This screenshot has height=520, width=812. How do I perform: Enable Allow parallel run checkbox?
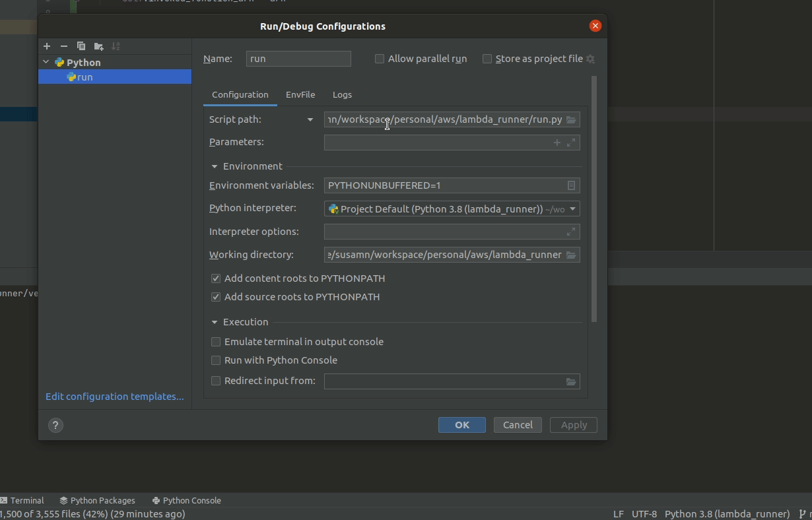tap(380, 59)
